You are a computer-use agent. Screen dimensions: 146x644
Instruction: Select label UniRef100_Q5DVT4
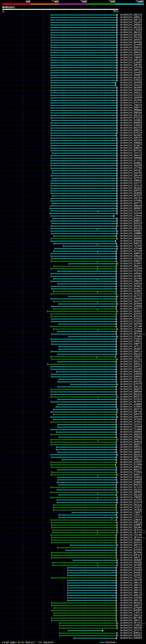pos(131,47)
